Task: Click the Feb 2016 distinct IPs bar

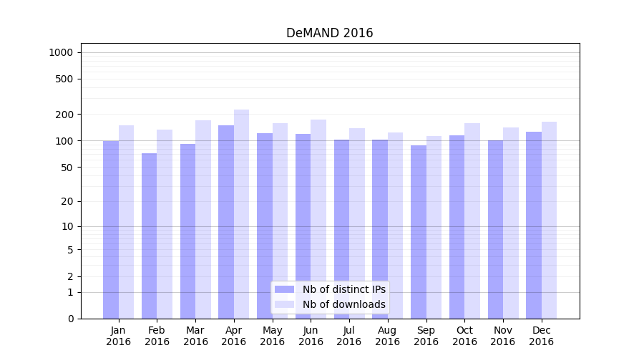Action: (149, 236)
